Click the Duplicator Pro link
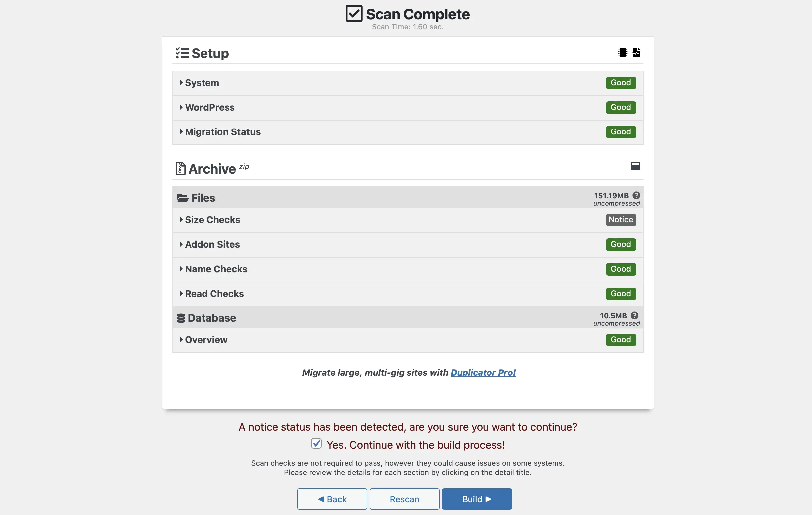 click(482, 372)
